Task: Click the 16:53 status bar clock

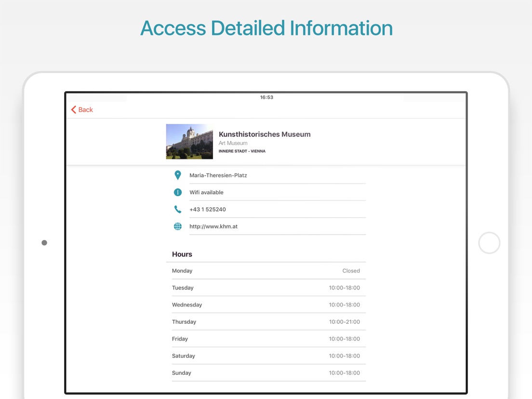Action: (266, 97)
